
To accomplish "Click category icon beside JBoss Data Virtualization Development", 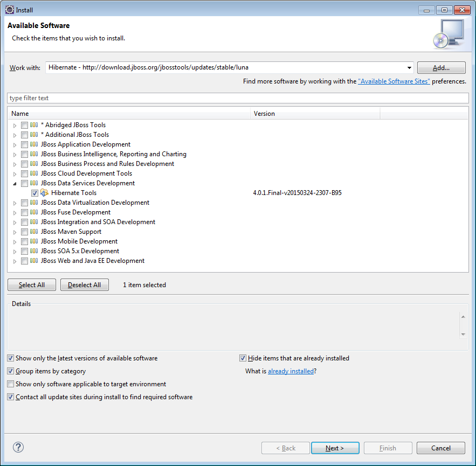I will [34, 203].
